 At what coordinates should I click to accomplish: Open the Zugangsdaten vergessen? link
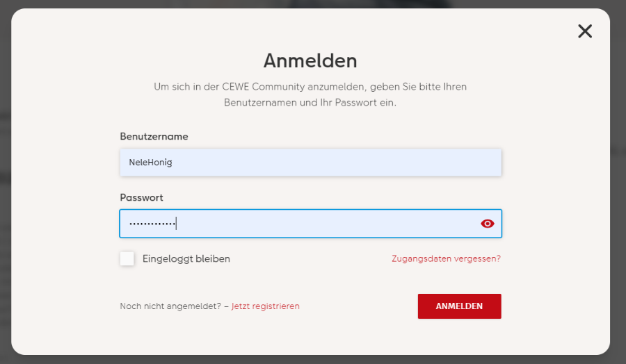click(x=446, y=259)
